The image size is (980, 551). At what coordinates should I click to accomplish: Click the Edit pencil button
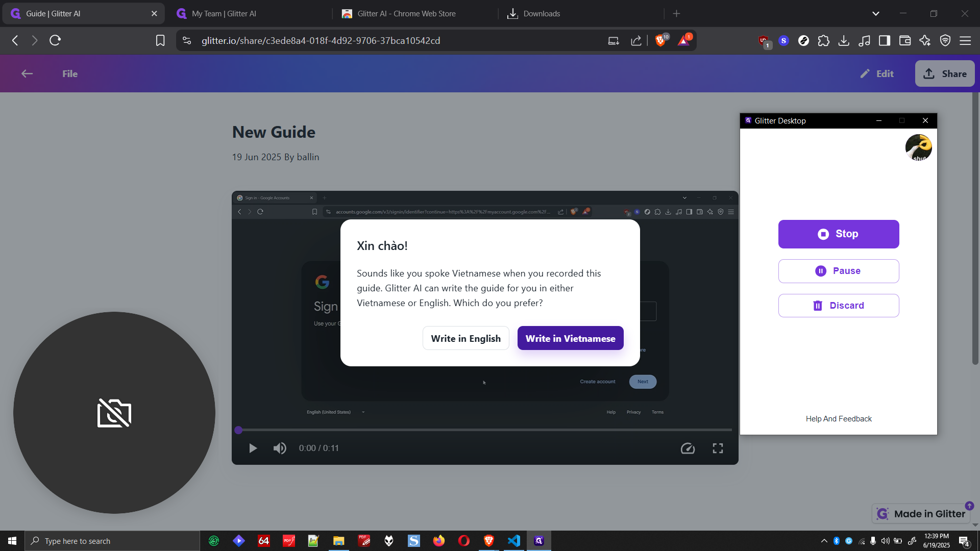tap(877, 73)
